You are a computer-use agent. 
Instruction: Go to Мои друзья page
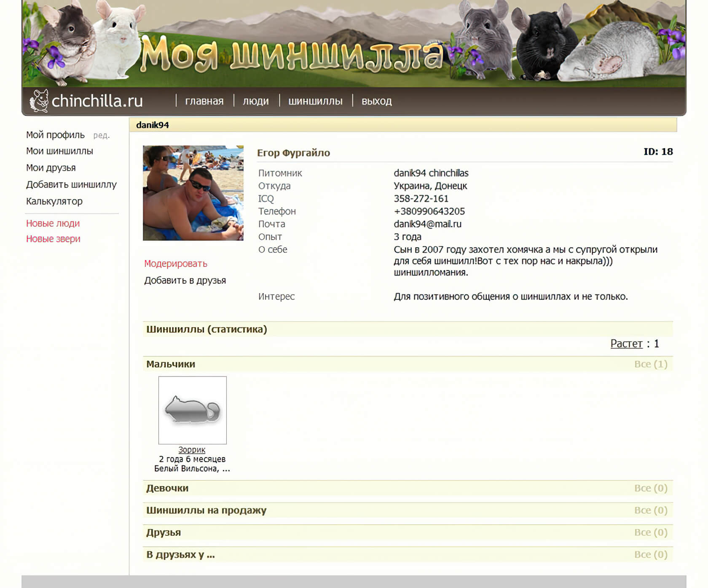(x=51, y=168)
